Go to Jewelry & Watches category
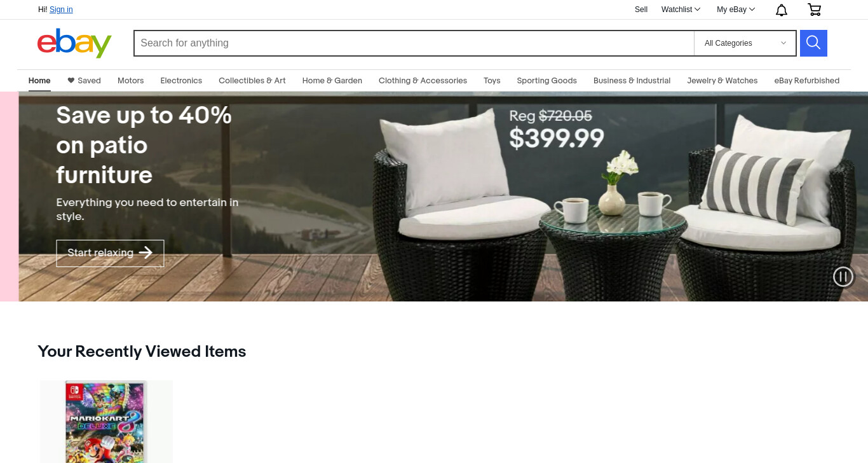Viewport: 868px width, 463px height. coord(722,81)
